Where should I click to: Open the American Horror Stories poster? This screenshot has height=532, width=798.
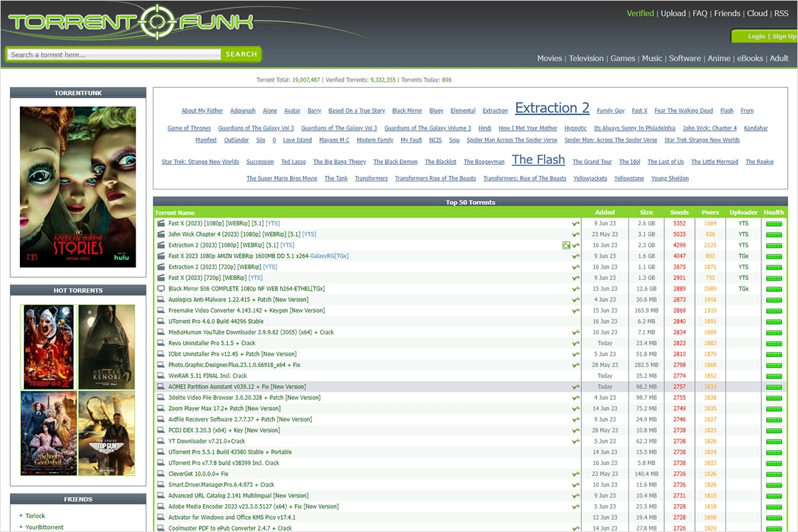pos(78,187)
